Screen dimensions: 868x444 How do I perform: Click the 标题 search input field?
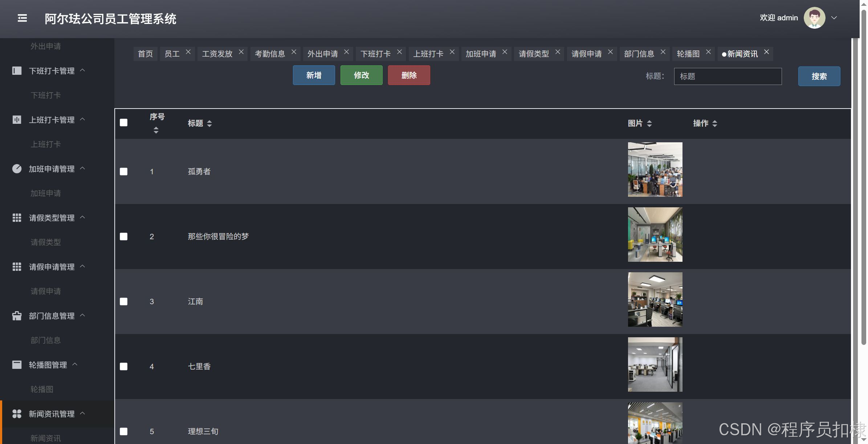tap(728, 76)
